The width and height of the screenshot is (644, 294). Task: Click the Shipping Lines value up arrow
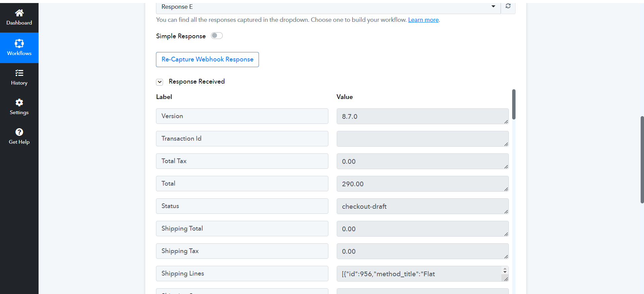point(505,268)
